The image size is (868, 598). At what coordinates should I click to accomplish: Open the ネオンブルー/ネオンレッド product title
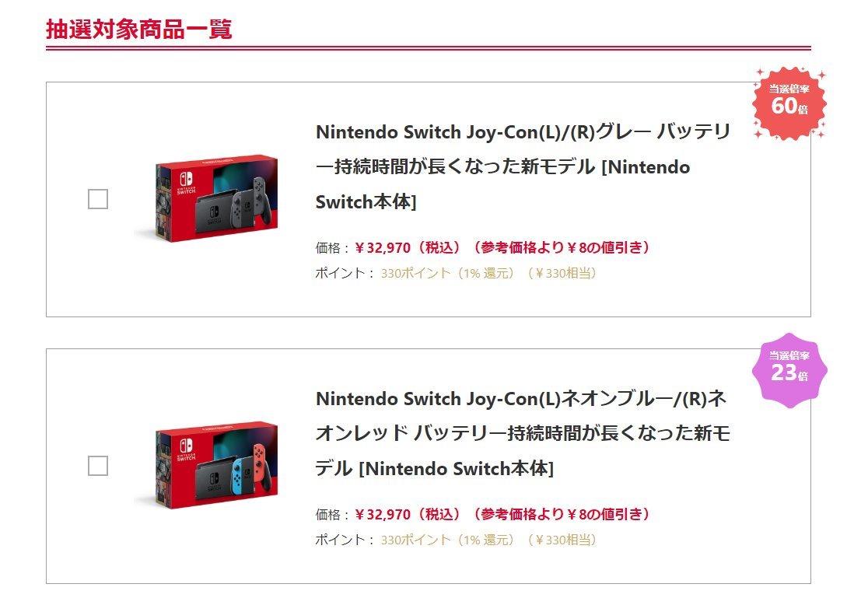click(x=523, y=433)
